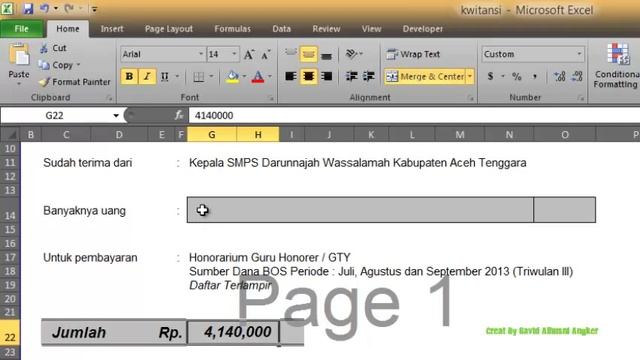The width and height of the screenshot is (640, 360).
Task: Click the Undo arrow icon
Action: click(x=44, y=8)
